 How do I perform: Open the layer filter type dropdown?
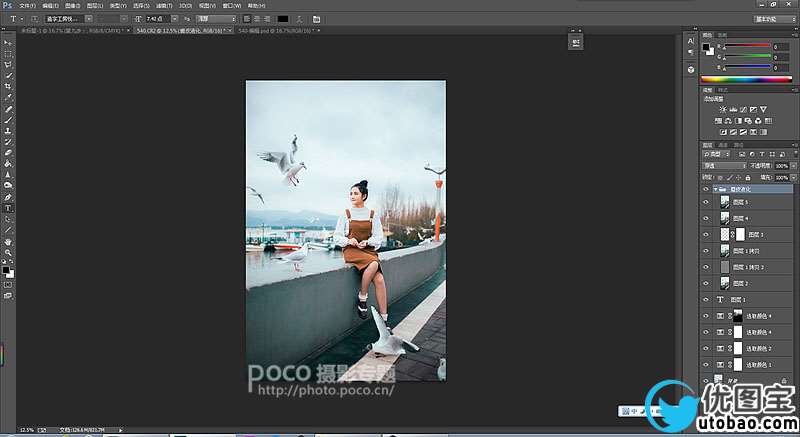click(717, 154)
